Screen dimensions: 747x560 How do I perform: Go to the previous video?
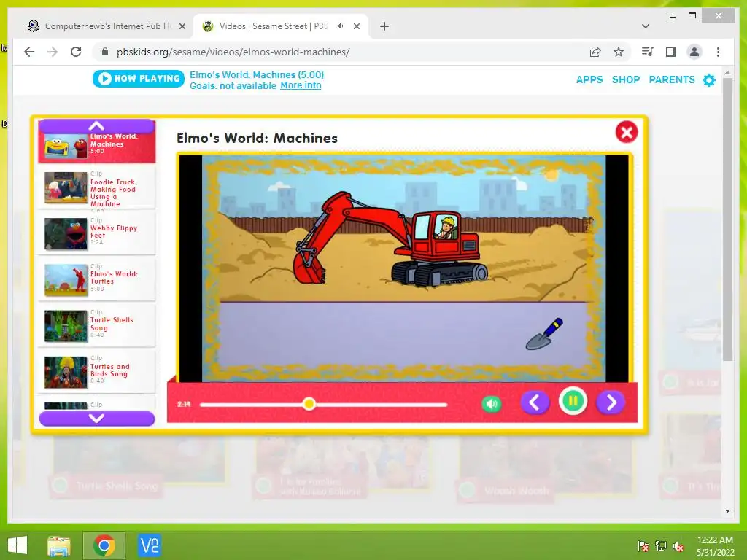(535, 402)
